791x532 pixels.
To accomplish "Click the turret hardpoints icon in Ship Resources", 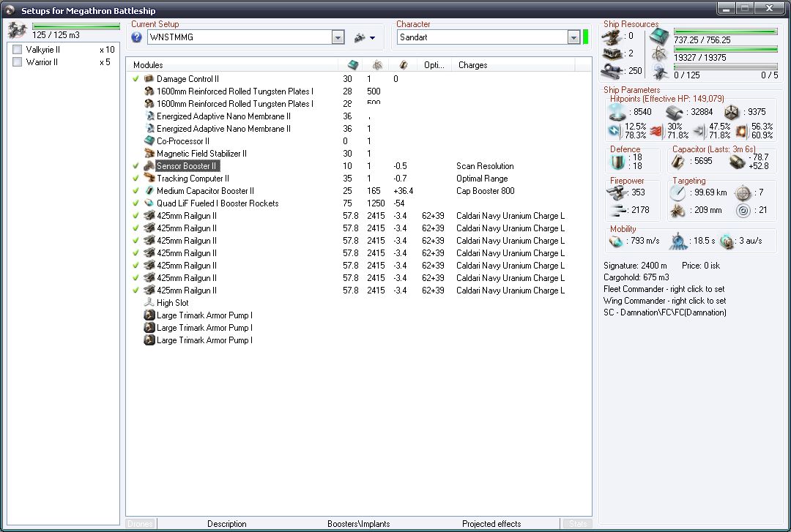I will point(612,36).
